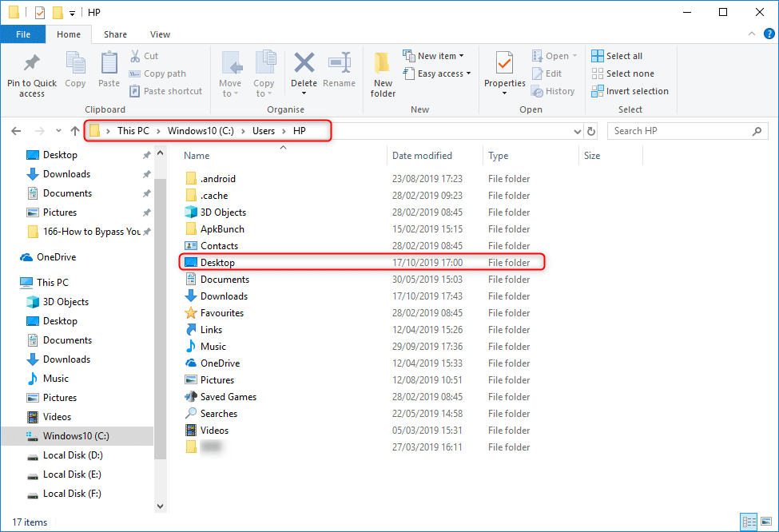The image size is (779, 532).
Task: Click Pin to Quick access icon
Action: [x=32, y=62]
